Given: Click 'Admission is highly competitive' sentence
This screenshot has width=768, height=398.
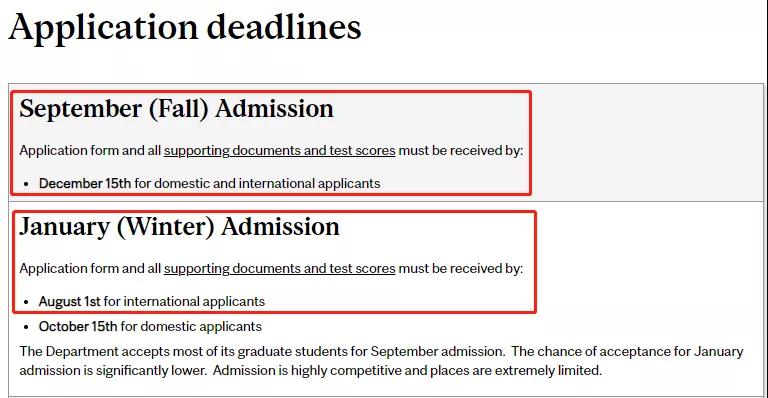Looking at the screenshot, I should pos(408,371).
